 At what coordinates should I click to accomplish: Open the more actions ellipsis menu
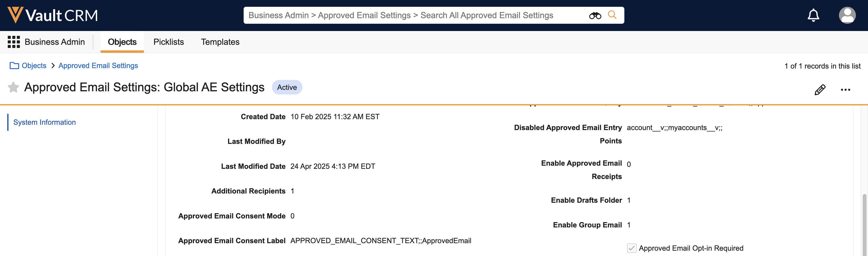pos(845,90)
